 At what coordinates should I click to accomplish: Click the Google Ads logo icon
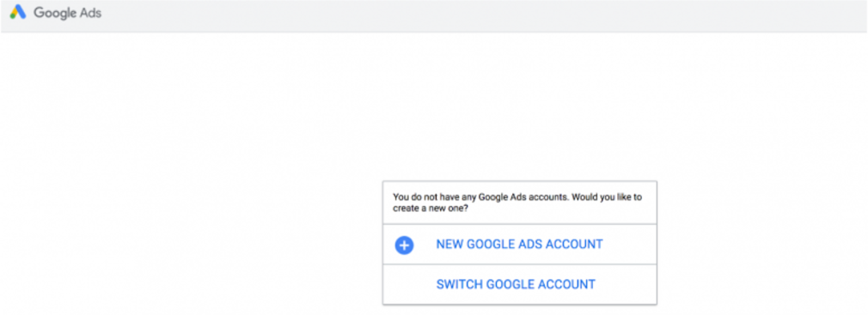pos(18,12)
